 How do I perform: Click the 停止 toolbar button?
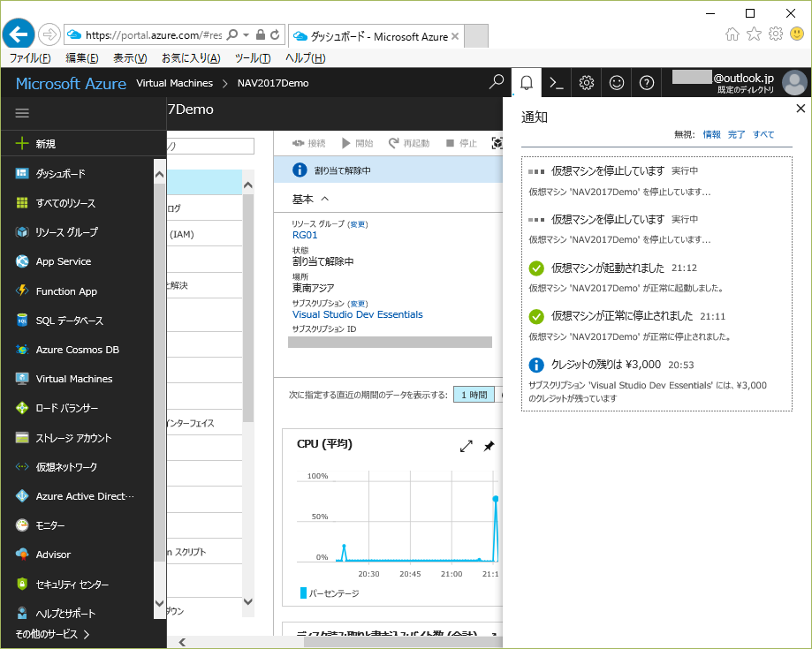(461, 143)
